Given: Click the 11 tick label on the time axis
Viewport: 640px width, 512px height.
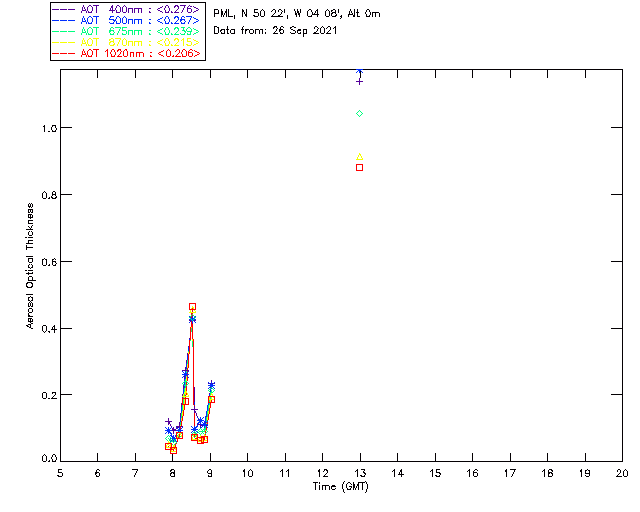Looking at the screenshot, I should pyautogui.click(x=285, y=473).
